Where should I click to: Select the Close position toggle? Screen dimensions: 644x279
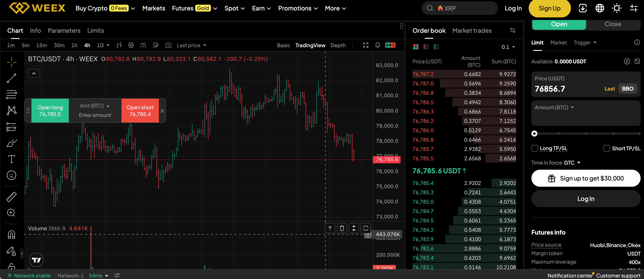[x=613, y=24]
